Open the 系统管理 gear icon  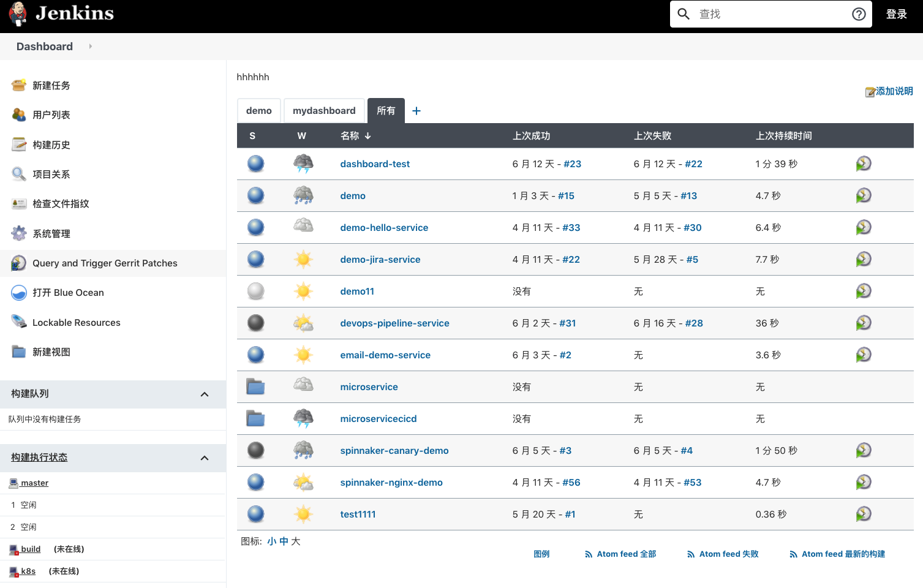(x=19, y=233)
